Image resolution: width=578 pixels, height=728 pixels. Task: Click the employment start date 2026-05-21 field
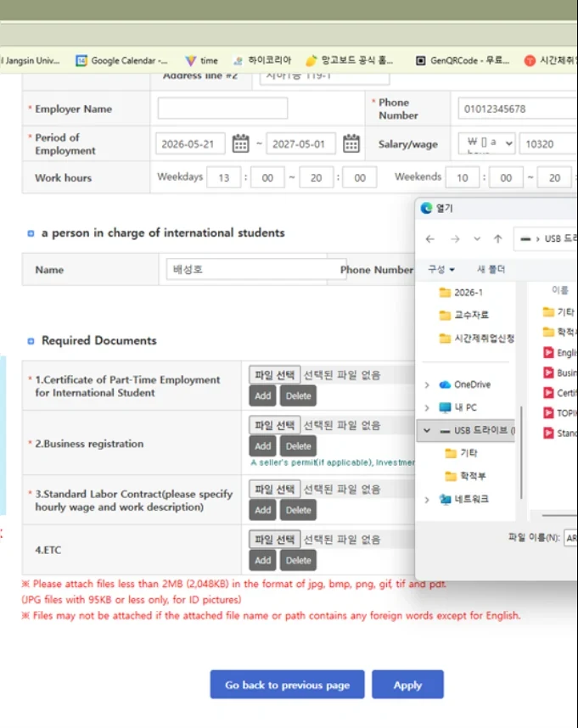[190, 143]
